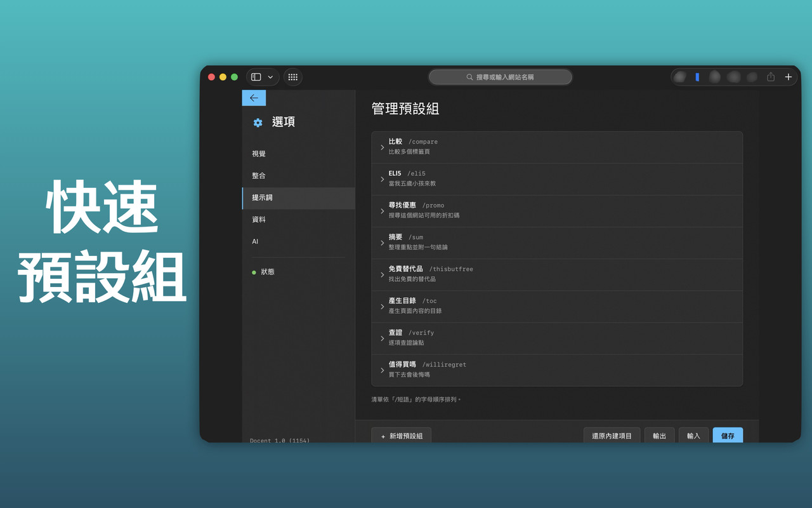Click the blue extension icon in toolbar

point(697,77)
